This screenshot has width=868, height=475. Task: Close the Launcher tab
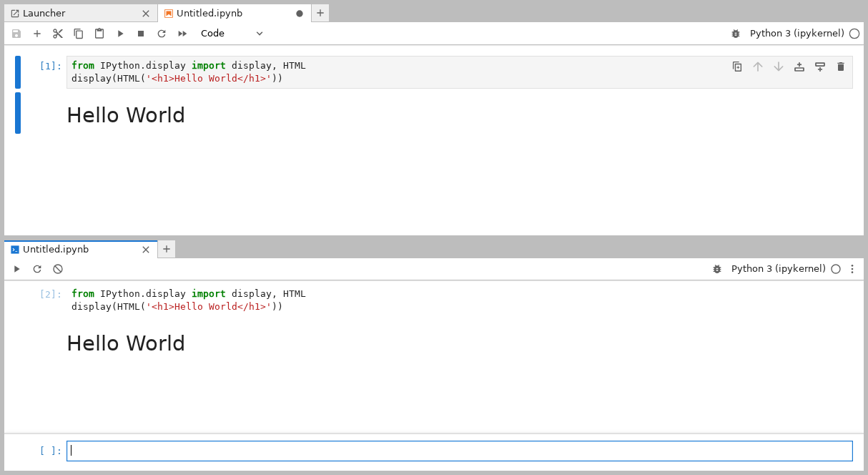point(146,14)
